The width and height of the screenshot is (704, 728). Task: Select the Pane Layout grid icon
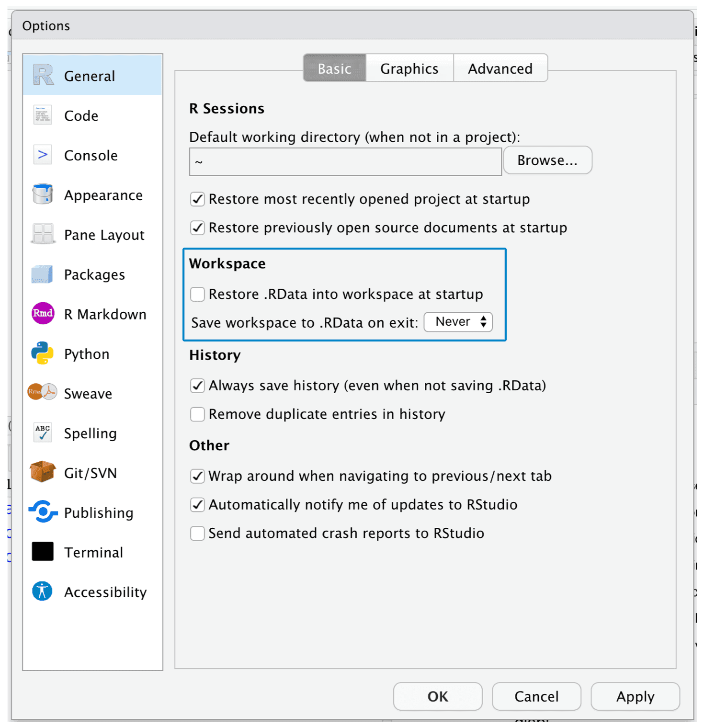[x=43, y=234]
